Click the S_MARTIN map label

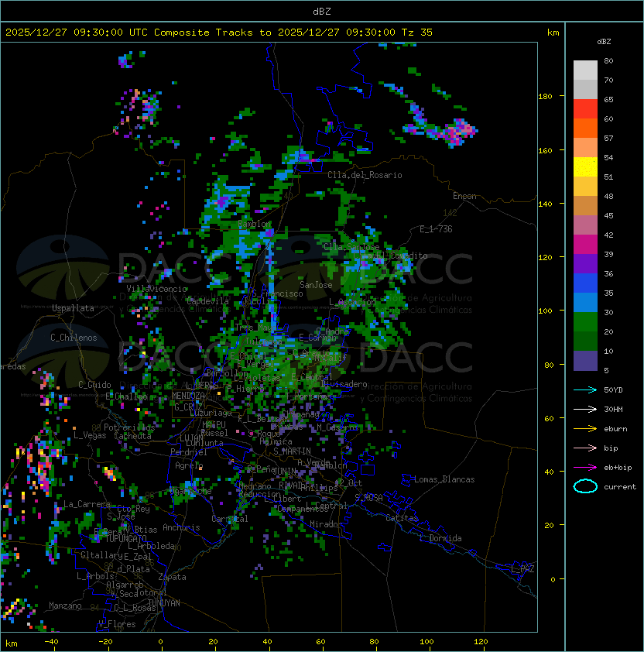pyautogui.click(x=292, y=451)
